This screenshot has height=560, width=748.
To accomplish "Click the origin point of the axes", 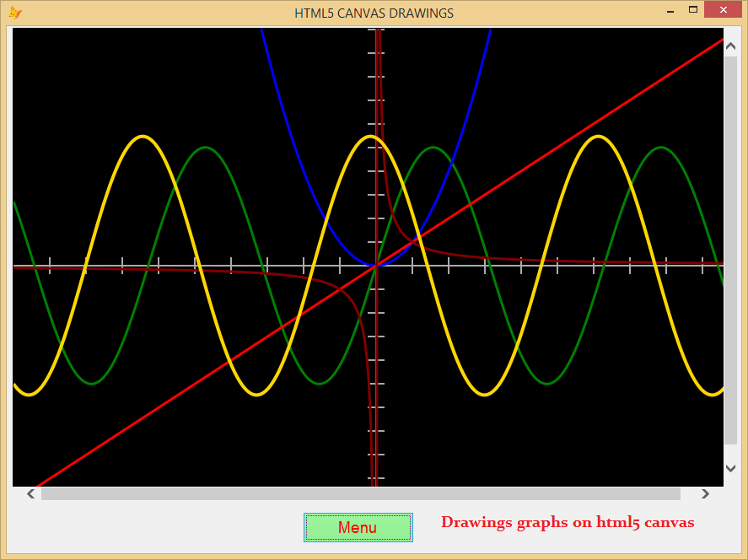I will (377, 266).
